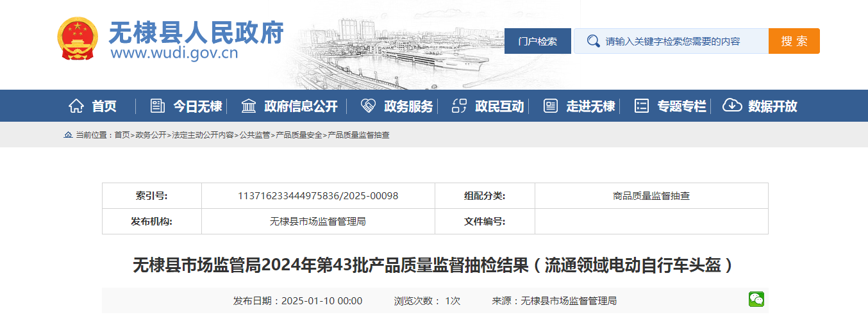This screenshot has height=319, width=868.
Task: Click the cloud download icon beside 数据开放
Action: pyautogui.click(x=731, y=106)
